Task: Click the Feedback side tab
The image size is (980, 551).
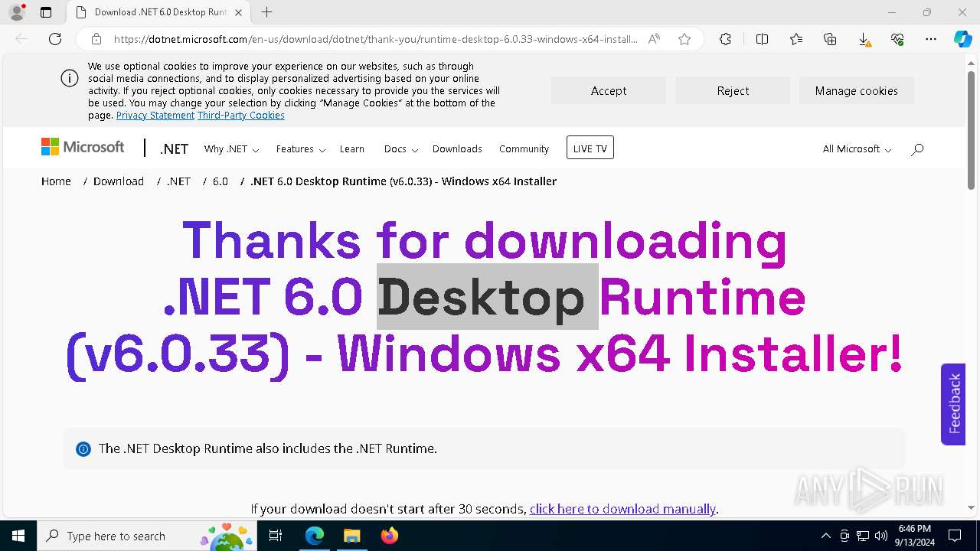Action: point(953,404)
